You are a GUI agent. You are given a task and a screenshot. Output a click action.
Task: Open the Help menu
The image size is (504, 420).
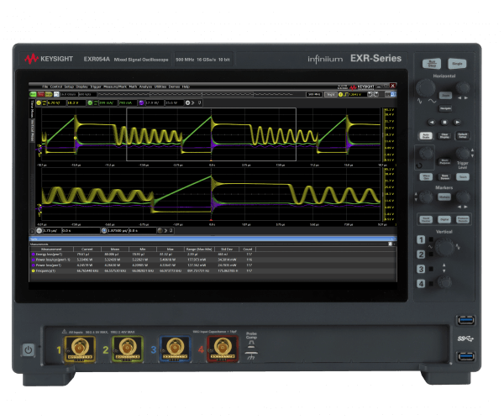click(186, 87)
